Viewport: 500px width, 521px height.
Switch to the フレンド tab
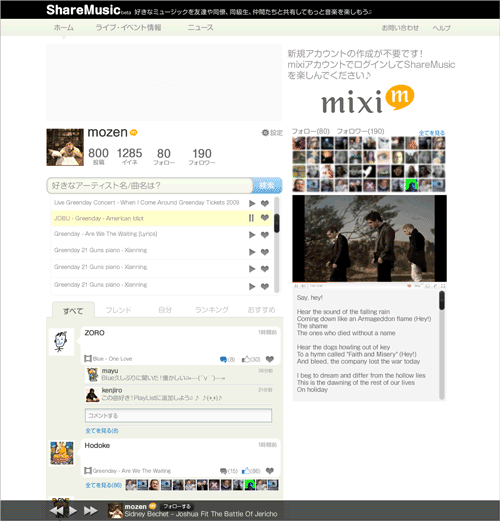pyautogui.click(x=118, y=310)
